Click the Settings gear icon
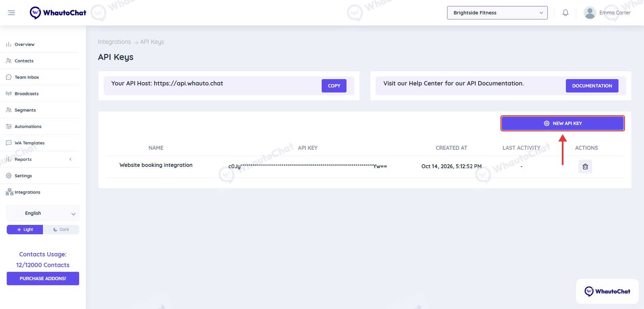 9,176
